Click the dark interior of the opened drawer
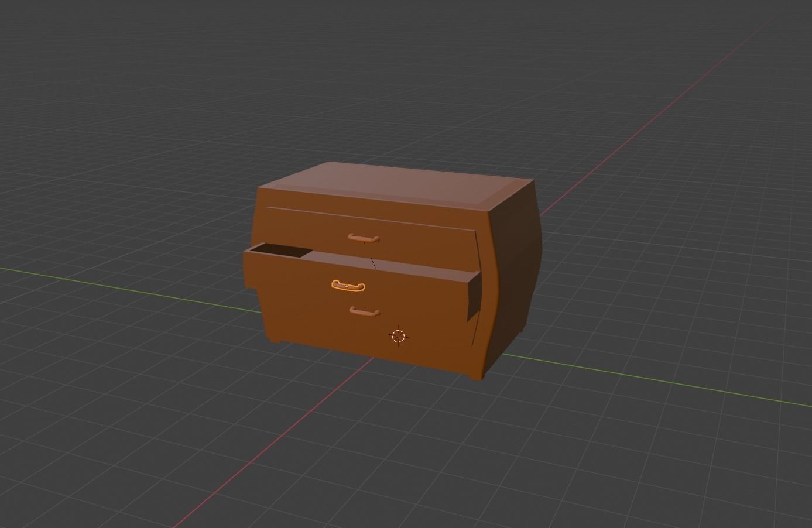The image size is (812, 528). coord(282,251)
